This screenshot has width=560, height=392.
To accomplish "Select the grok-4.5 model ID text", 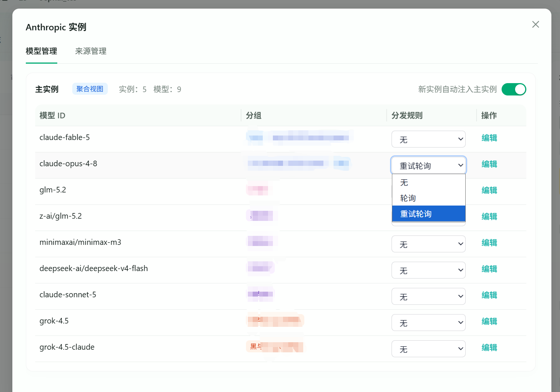I will click(54, 321).
